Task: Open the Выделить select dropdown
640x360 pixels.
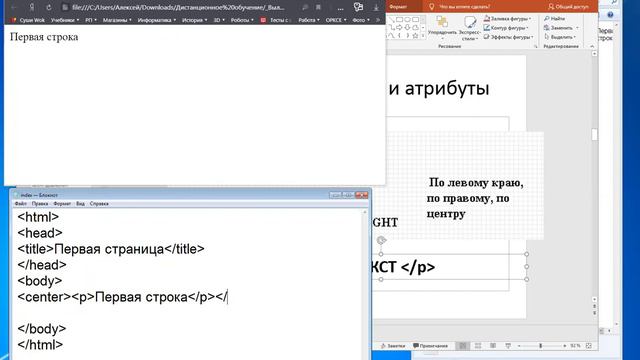Action: (x=560, y=37)
